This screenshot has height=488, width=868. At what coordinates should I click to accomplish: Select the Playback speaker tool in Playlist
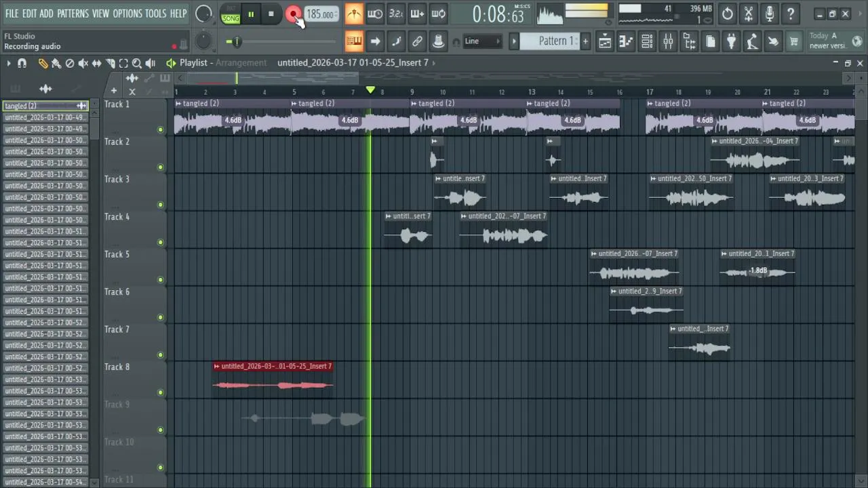(x=151, y=63)
